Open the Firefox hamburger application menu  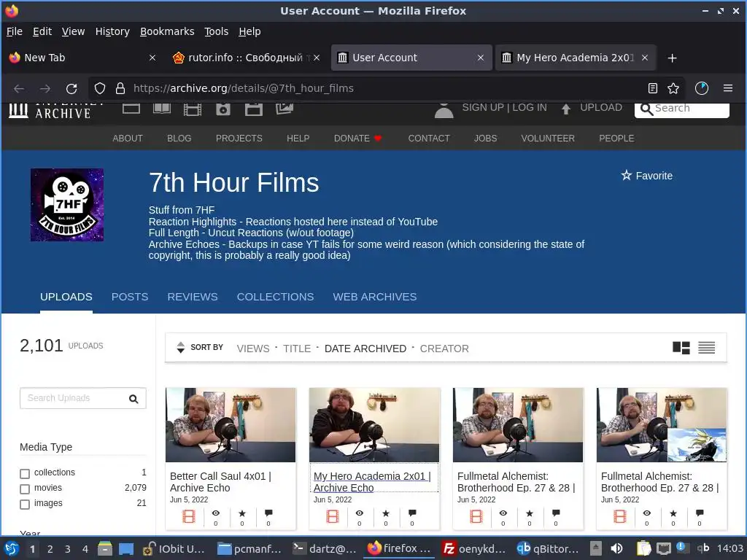728,88
